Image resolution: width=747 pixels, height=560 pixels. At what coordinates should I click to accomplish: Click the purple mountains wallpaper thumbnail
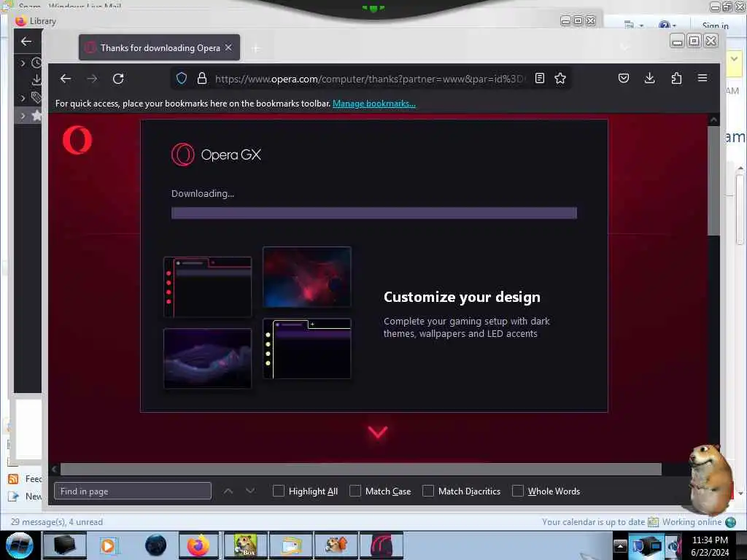(207, 358)
